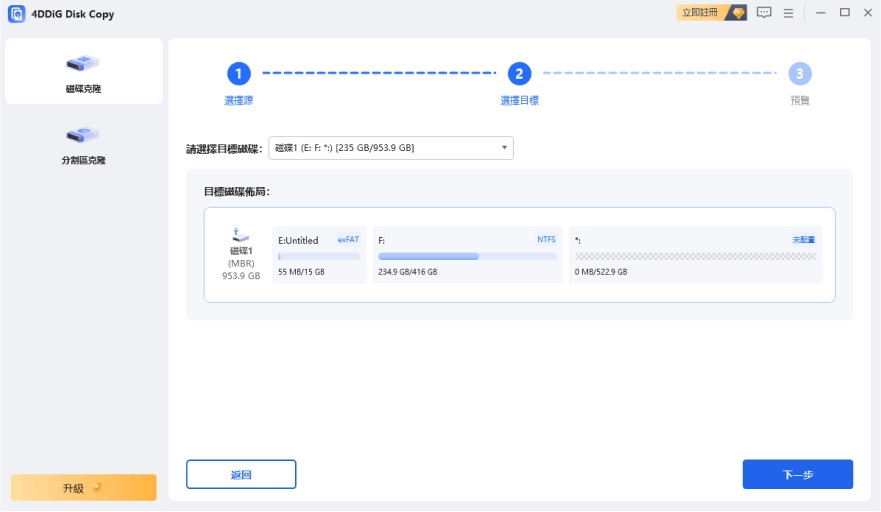Expand the target disk dropdown arrow
This screenshot has width=881, height=512.
pos(504,148)
